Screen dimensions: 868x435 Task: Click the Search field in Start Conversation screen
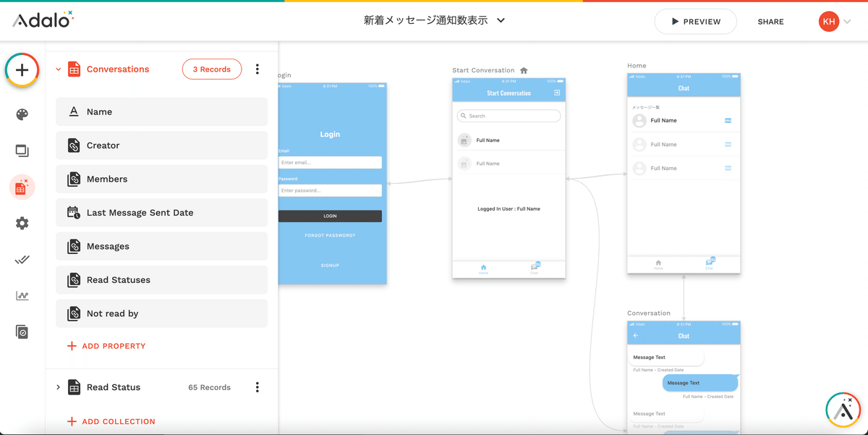pyautogui.click(x=509, y=116)
